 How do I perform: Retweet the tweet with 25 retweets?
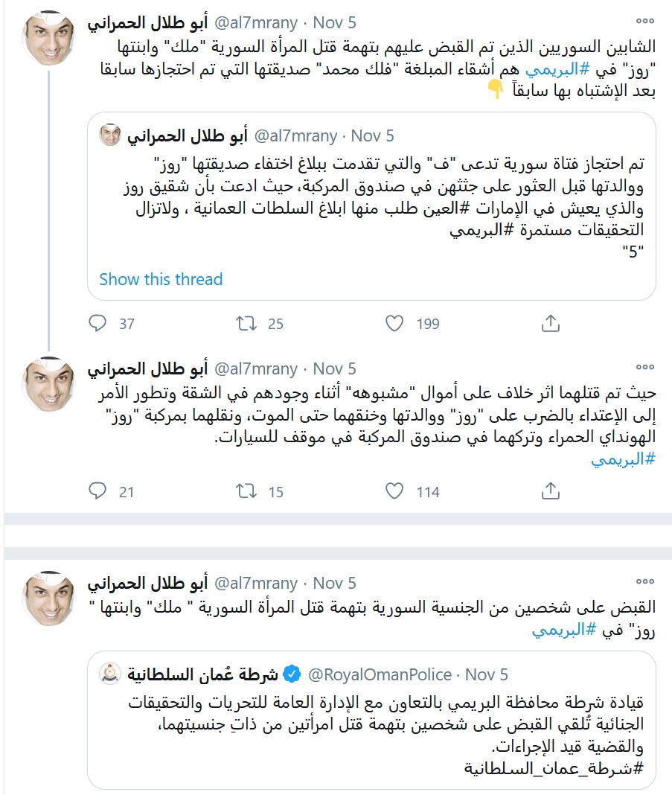click(x=246, y=323)
